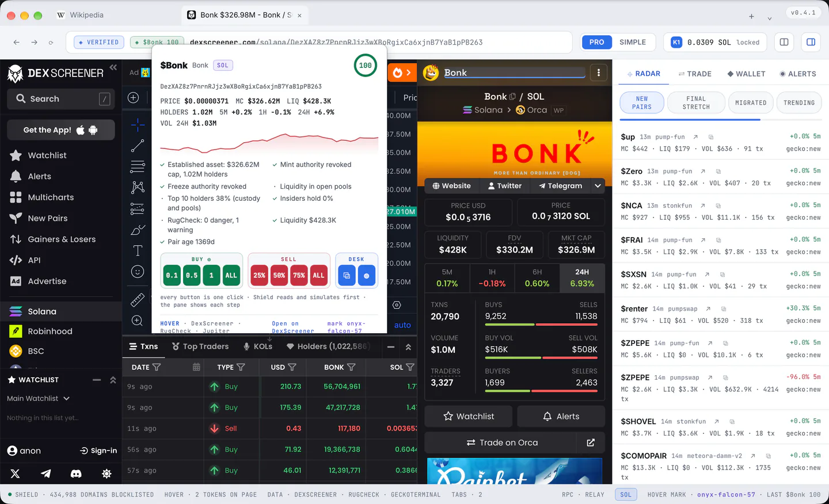Open Trade on Orca external link icon

click(591, 442)
